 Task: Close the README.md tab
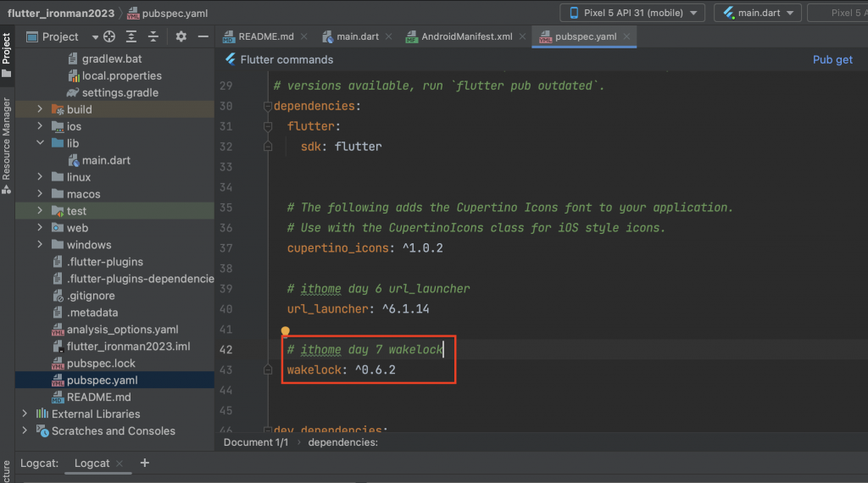coord(304,36)
